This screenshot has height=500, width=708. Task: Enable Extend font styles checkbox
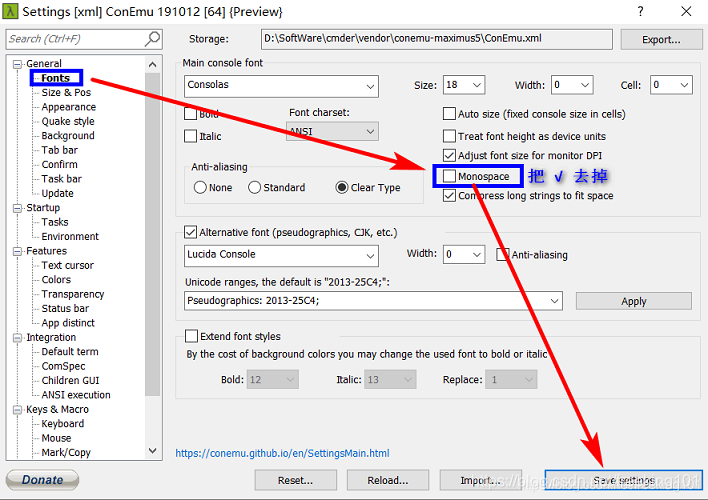click(191, 336)
